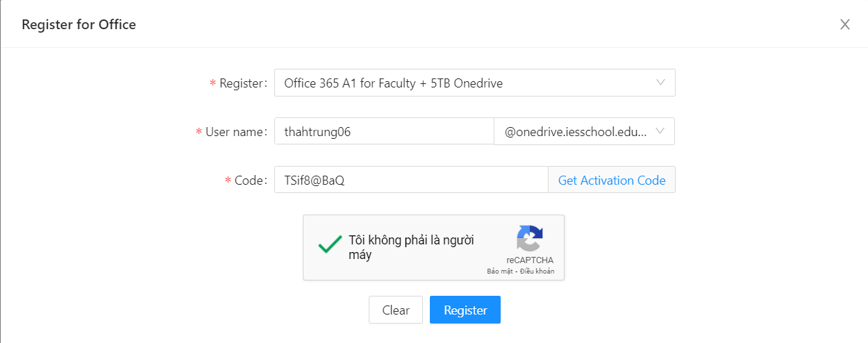Screen dimensions: 868x343
Task: Open the reCAPTCHA Điều khoản link
Action: [x=537, y=271]
